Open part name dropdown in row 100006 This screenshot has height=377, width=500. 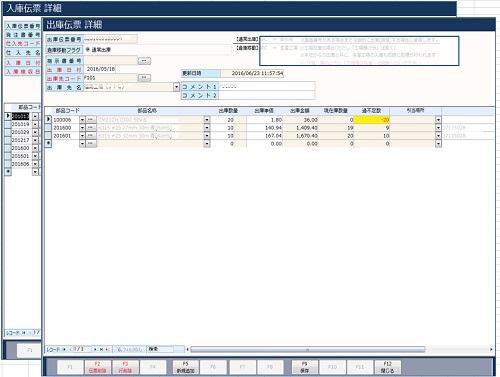pos(207,120)
